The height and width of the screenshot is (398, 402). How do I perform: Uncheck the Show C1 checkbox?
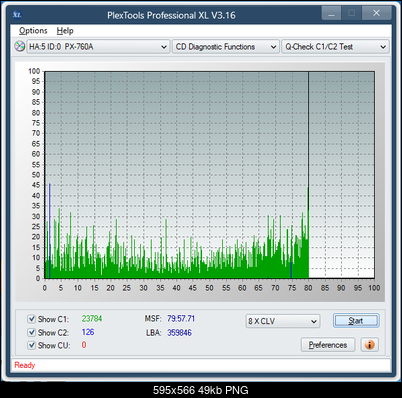[x=32, y=319]
